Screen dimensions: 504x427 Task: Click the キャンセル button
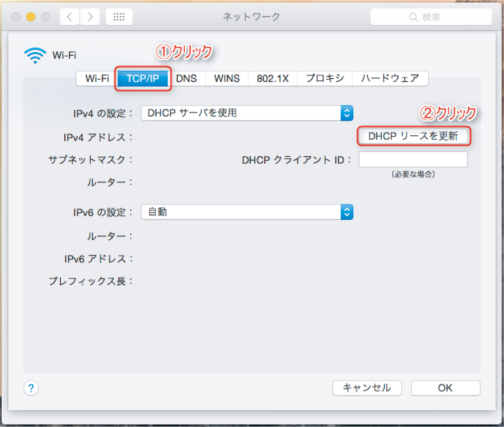pyautogui.click(x=367, y=388)
